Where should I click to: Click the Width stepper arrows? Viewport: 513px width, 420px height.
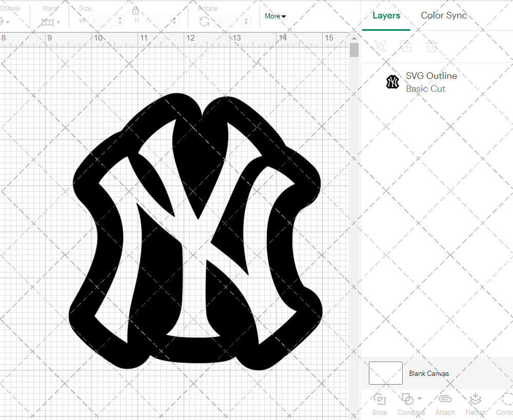[x=121, y=21]
